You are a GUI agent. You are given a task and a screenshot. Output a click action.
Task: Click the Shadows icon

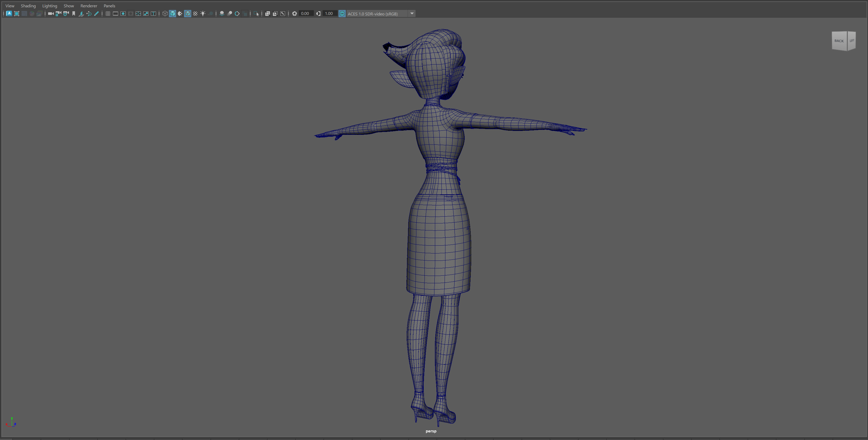(211, 14)
